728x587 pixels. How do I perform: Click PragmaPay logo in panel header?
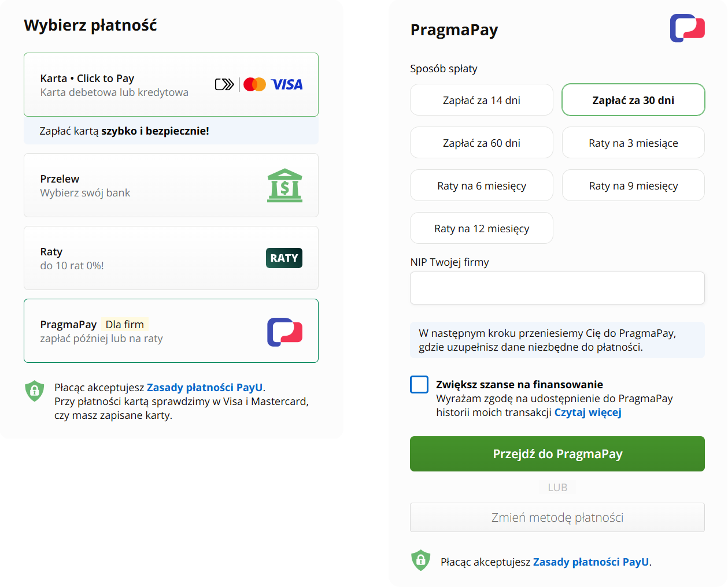coord(687,28)
